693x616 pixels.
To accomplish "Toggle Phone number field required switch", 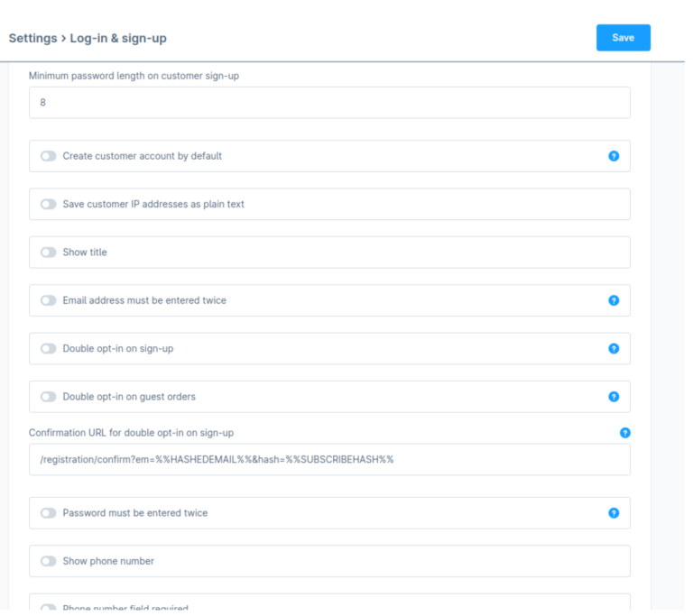I will click(48, 608).
